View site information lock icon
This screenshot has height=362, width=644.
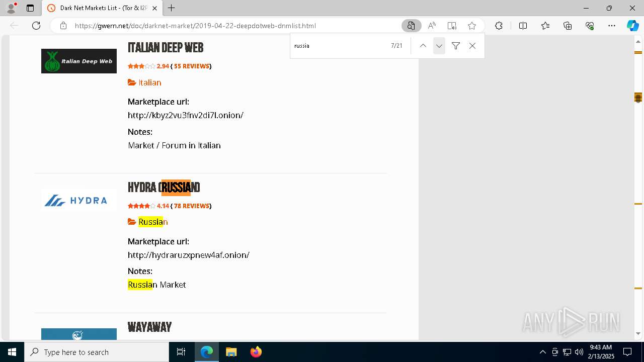pyautogui.click(x=63, y=26)
